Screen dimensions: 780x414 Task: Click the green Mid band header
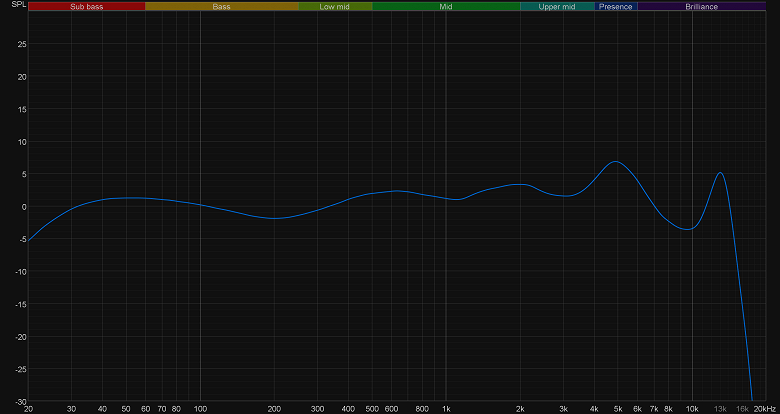[x=446, y=6]
